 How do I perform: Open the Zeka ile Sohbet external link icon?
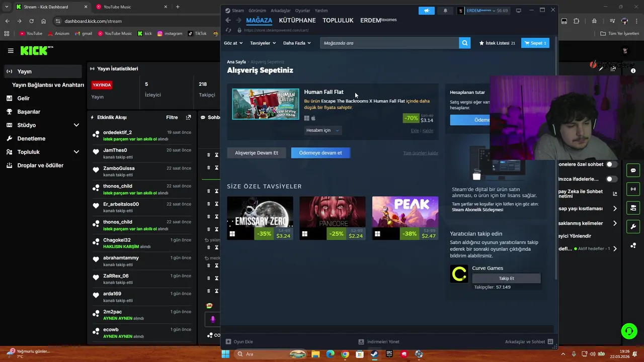tap(615, 194)
